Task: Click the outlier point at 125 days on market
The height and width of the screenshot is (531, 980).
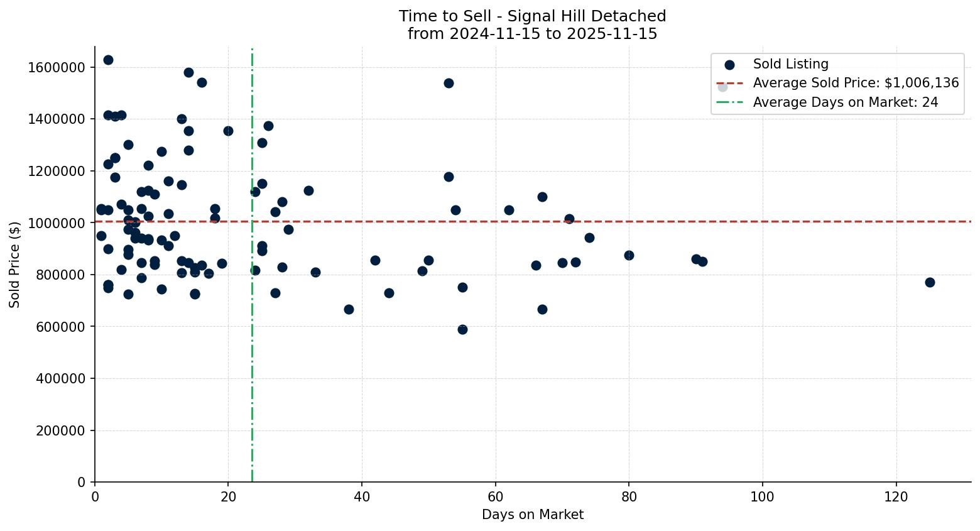Action: (x=930, y=283)
